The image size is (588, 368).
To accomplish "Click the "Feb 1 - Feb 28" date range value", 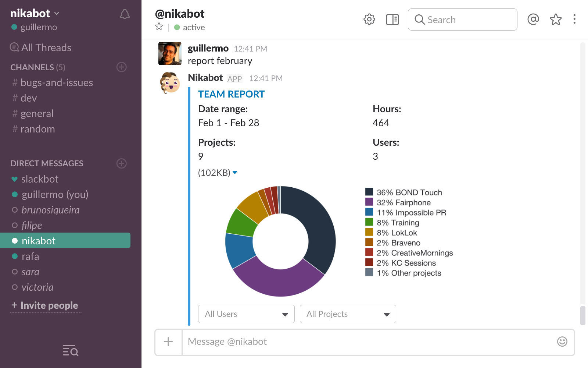I will pyautogui.click(x=229, y=123).
